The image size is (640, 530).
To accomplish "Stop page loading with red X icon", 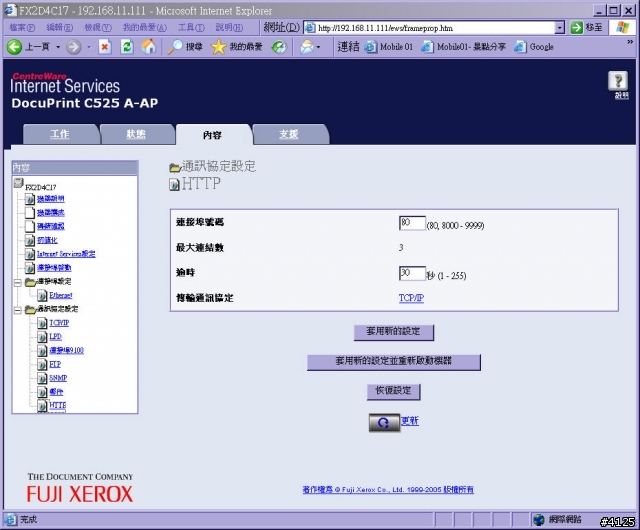I will click(x=104, y=47).
